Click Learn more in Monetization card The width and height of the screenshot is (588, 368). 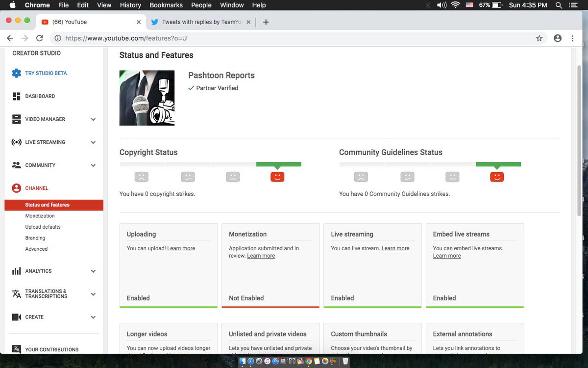click(x=261, y=256)
